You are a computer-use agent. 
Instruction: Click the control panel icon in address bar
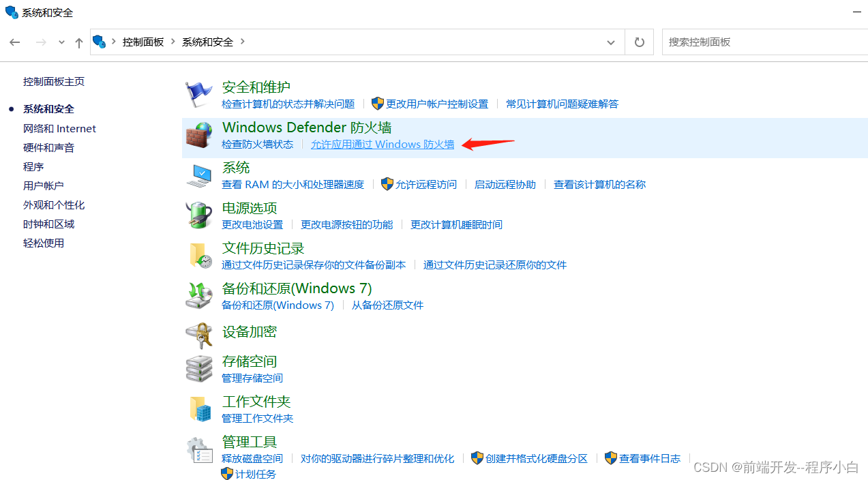pos(100,42)
